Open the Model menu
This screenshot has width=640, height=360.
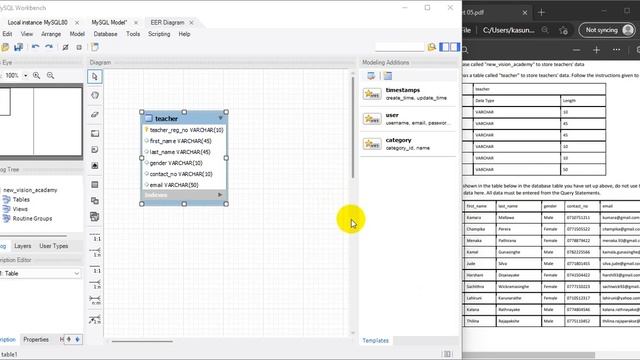click(77, 34)
